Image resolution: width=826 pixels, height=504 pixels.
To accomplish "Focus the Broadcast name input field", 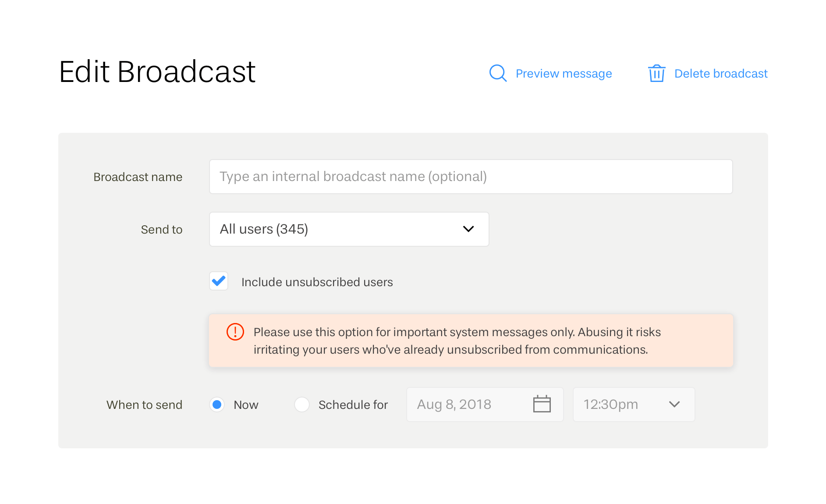I will (471, 177).
